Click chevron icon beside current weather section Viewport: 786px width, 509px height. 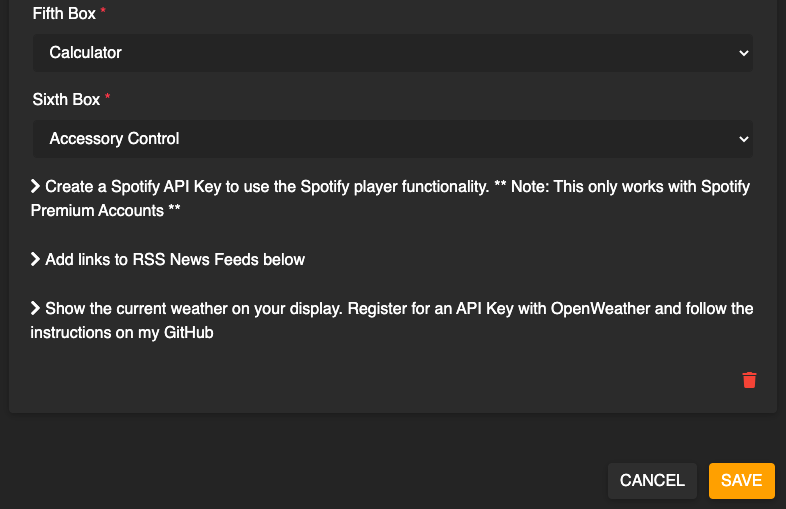coord(35,308)
